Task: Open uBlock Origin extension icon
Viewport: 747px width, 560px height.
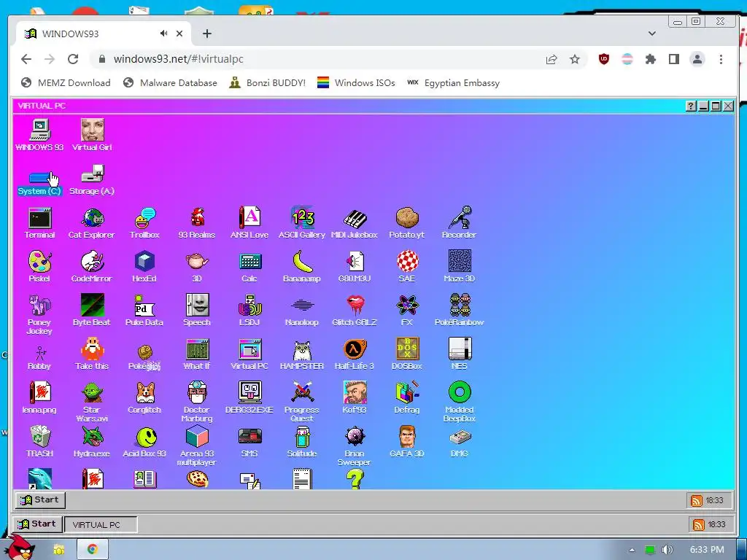Action: [x=603, y=59]
